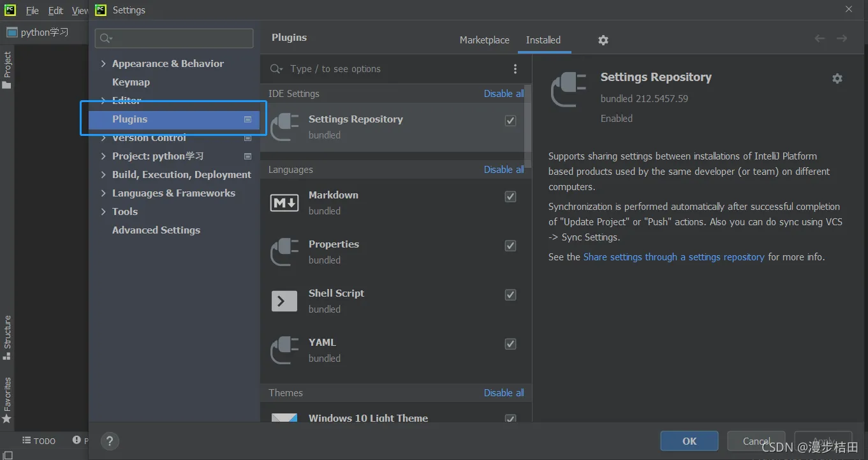
Task: Click the Cancel button
Action: pyautogui.click(x=756, y=441)
